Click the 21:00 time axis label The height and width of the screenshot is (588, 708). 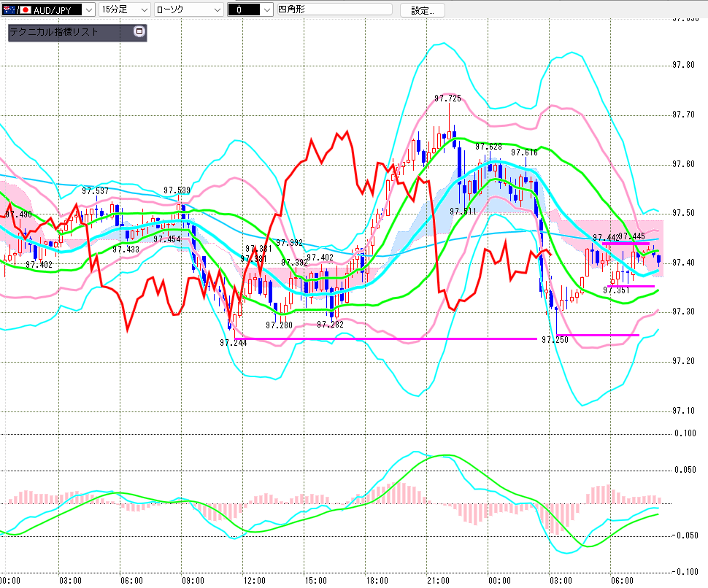tap(438, 580)
